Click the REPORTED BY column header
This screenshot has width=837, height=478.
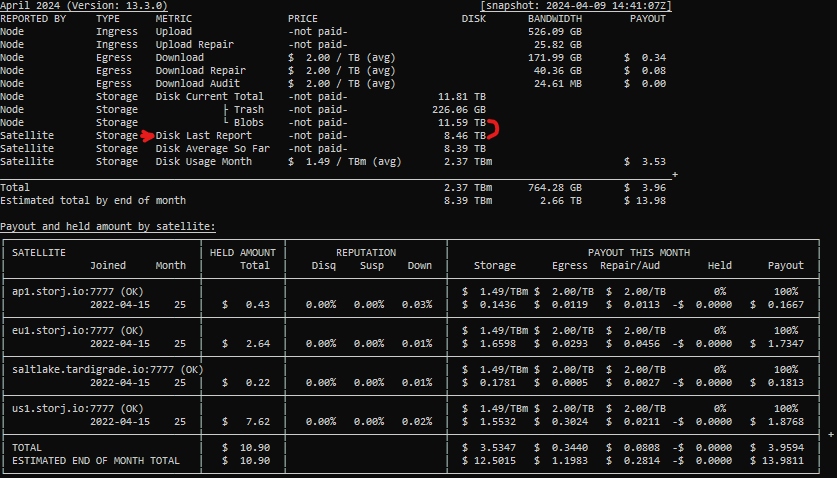33,19
